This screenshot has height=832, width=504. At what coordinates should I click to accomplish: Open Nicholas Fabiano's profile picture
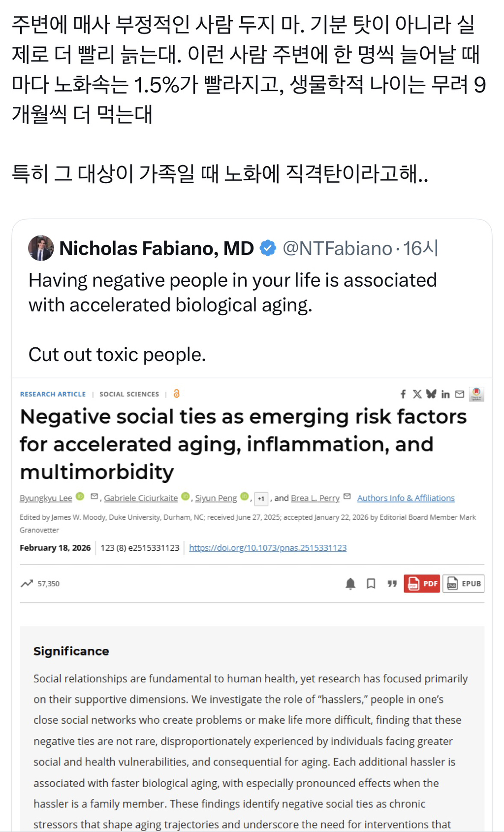pos(41,248)
